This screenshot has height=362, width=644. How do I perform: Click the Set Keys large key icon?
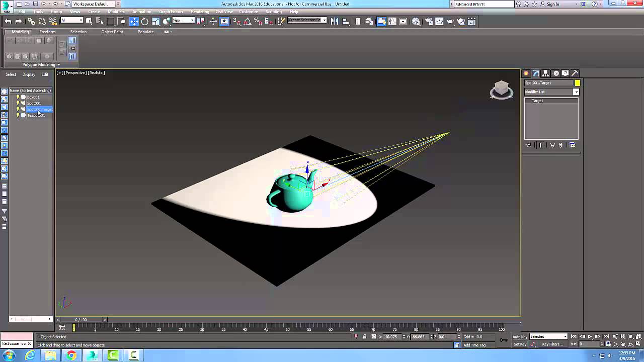[x=504, y=340]
